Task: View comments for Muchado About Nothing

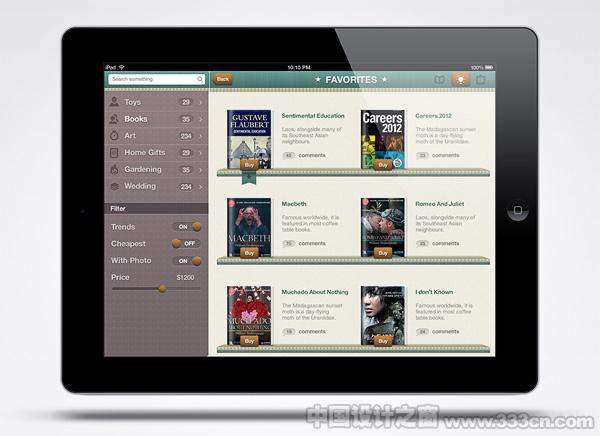Action: 304,331
